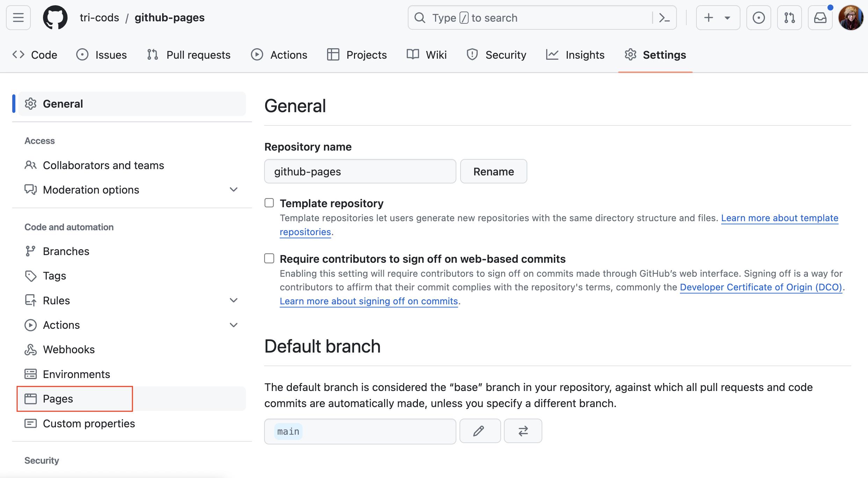Open the Settings tab
868x478 pixels.
coord(655,55)
